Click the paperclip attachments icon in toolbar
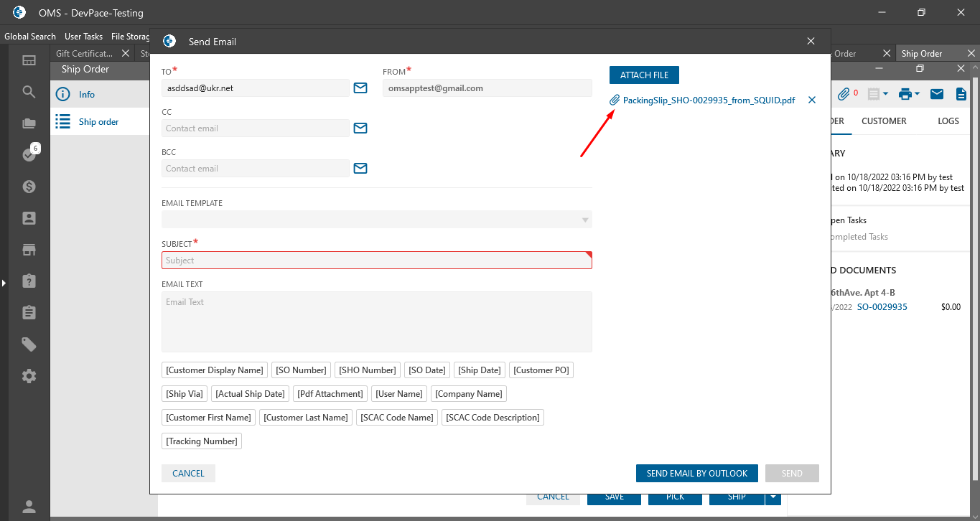Viewport: 980px width, 521px height. (x=845, y=94)
